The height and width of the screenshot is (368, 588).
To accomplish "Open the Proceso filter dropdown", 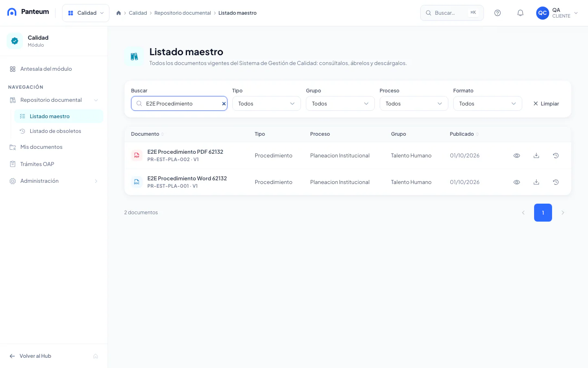I will 414,103.
